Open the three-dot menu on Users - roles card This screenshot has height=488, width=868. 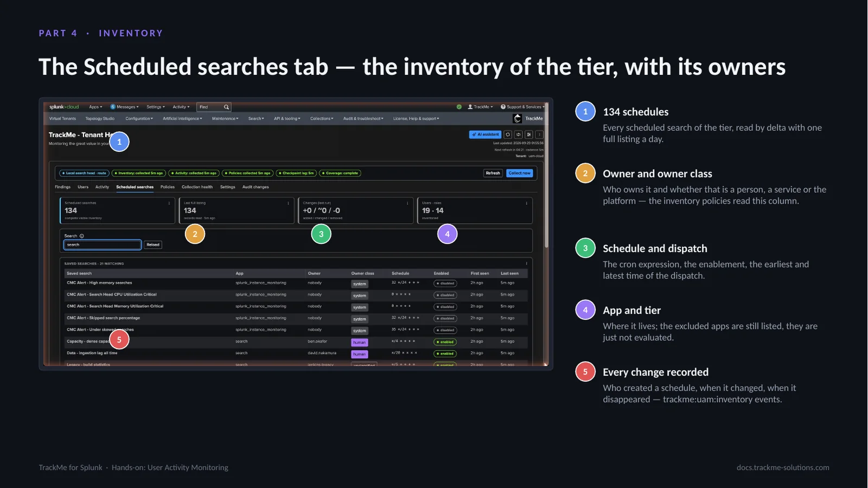pyautogui.click(x=526, y=203)
